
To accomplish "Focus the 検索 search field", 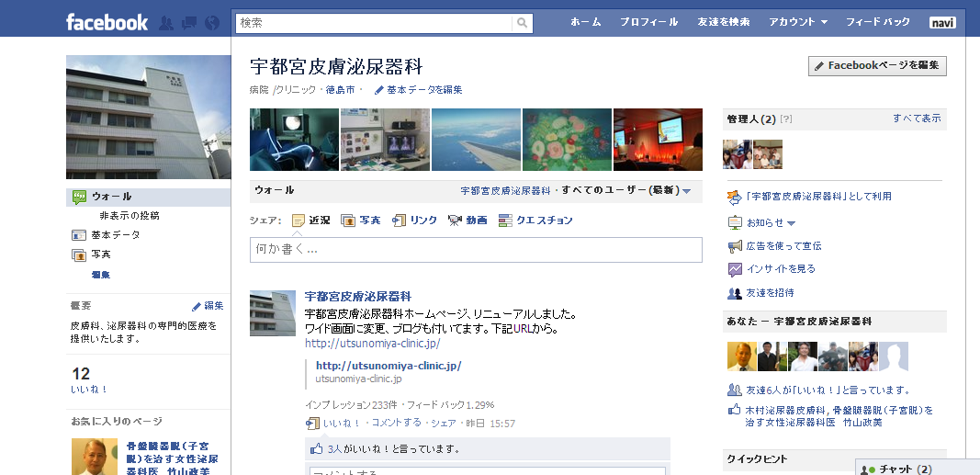I will tap(375, 23).
